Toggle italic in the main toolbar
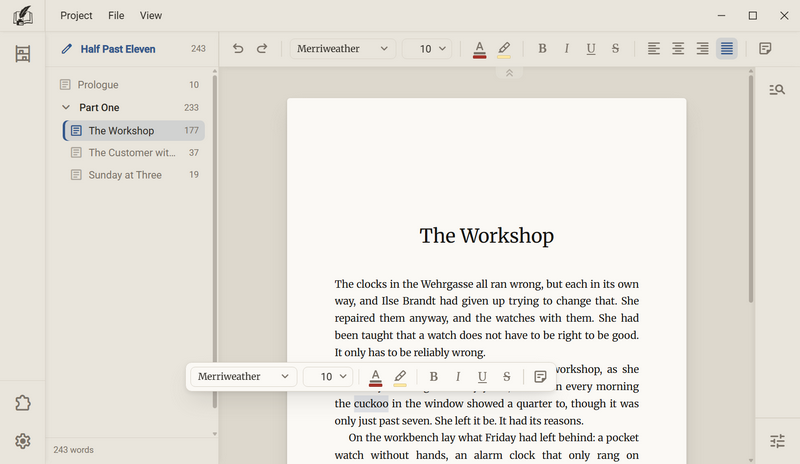The image size is (800, 464). click(x=566, y=48)
